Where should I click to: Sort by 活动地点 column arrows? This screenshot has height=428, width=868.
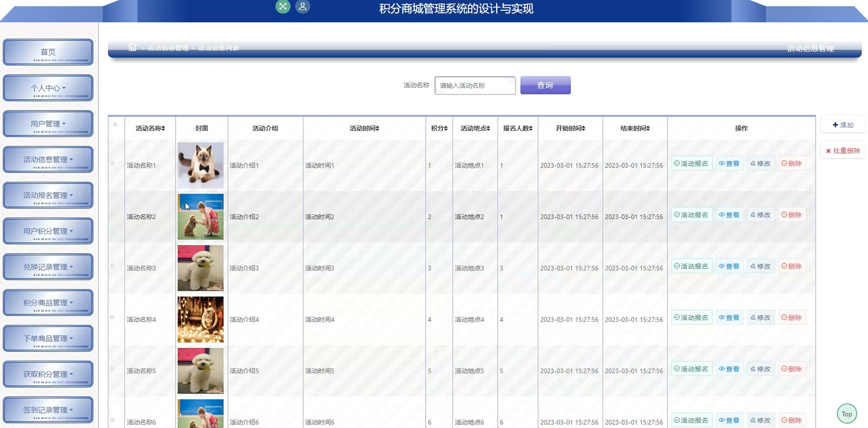pos(488,128)
